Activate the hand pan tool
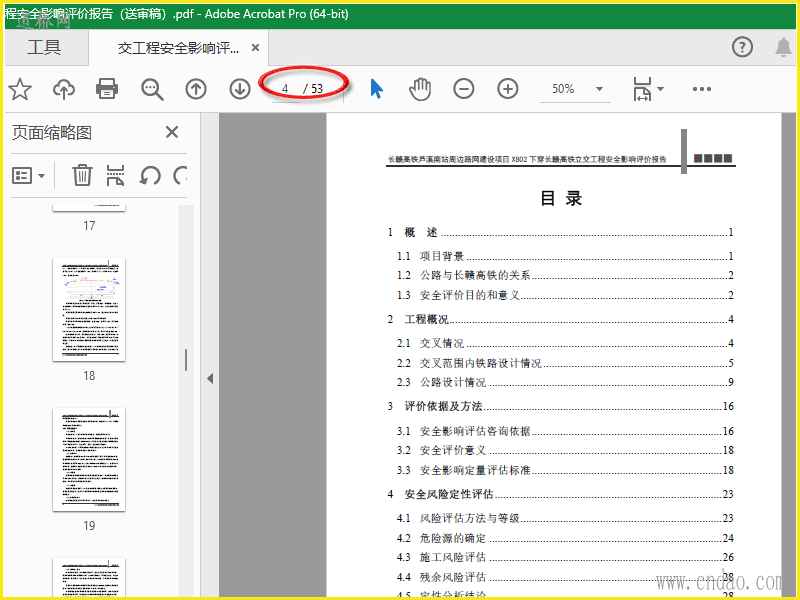800x600 pixels. click(420, 89)
